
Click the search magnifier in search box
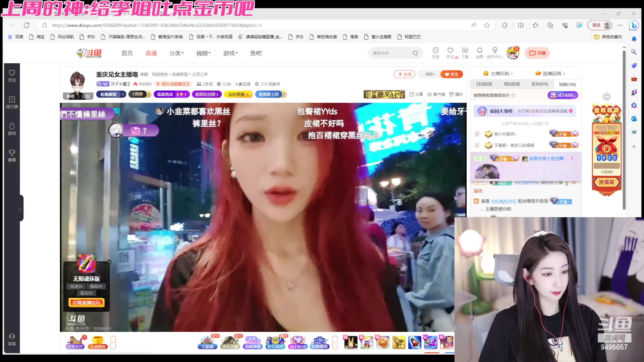tap(415, 53)
